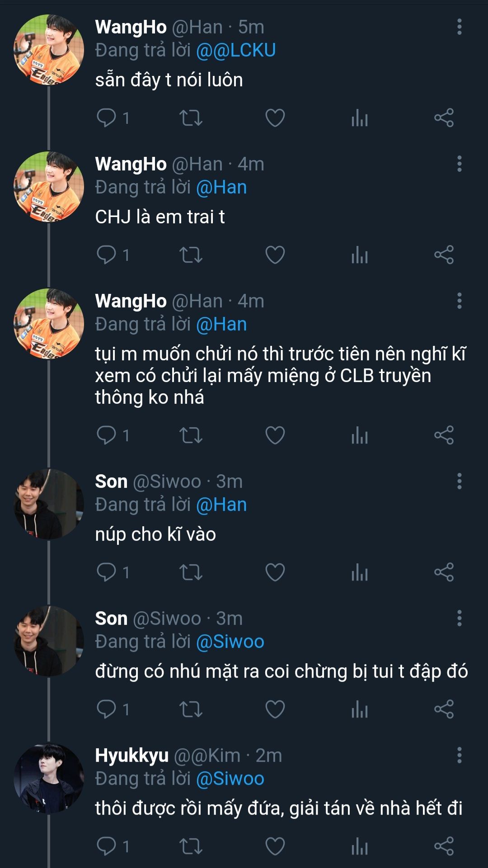
Task: Like Hyukkyu's "thôi được rồi" tweet
Action: 275,846
